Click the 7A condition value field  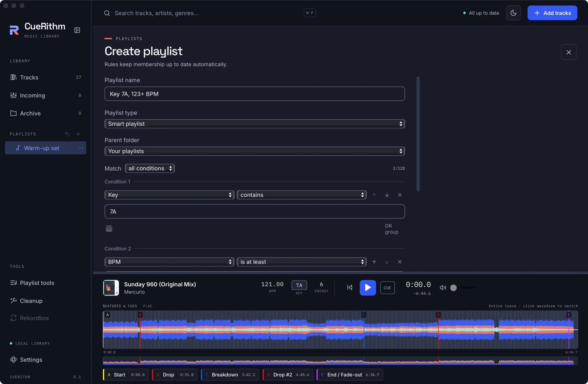click(x=255, y=211)
